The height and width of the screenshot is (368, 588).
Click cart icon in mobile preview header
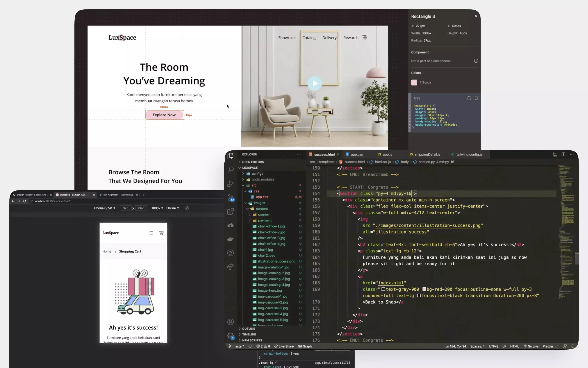tap(161, 233)
